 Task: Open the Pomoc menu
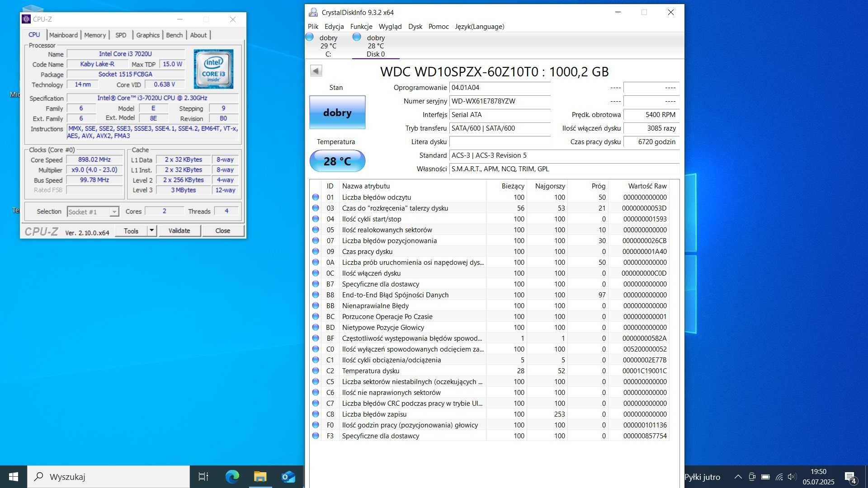pyautogui.click(x=439, y=27)
